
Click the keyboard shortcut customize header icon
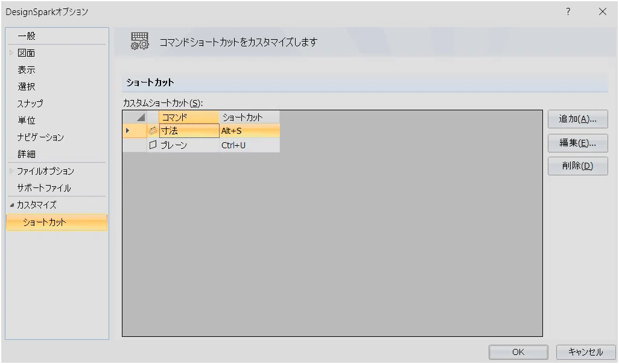[x=140, y=41]
